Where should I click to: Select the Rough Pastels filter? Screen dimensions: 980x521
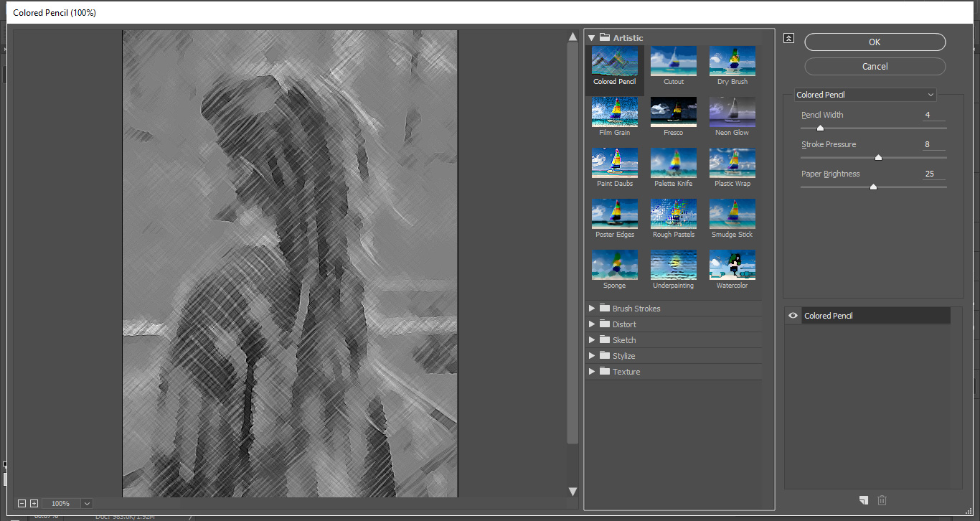pos(673,213)
